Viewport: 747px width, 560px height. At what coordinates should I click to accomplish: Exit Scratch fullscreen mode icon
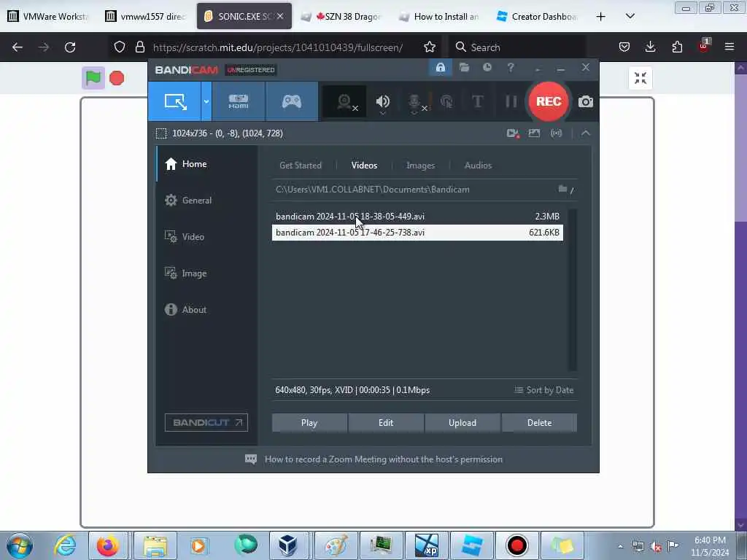coord(640,78)
